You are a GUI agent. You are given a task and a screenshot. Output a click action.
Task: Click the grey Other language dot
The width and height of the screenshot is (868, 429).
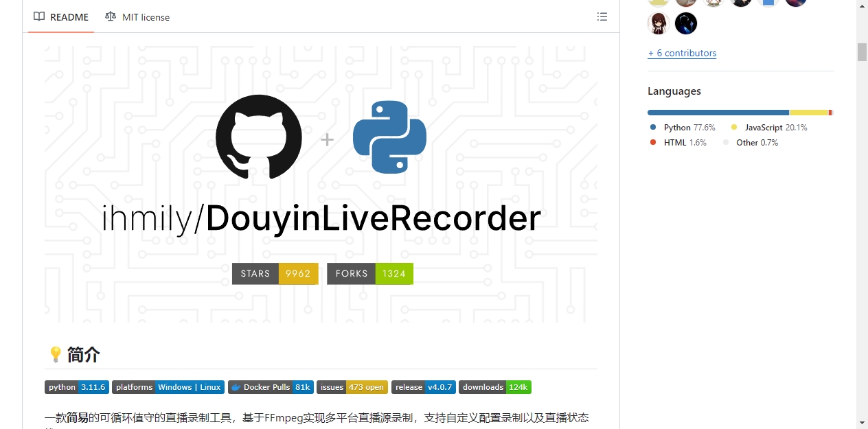click(x=726, y=143)
